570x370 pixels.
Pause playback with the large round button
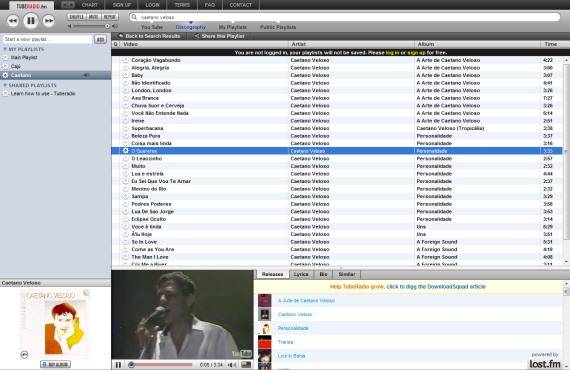click(31, 21)
